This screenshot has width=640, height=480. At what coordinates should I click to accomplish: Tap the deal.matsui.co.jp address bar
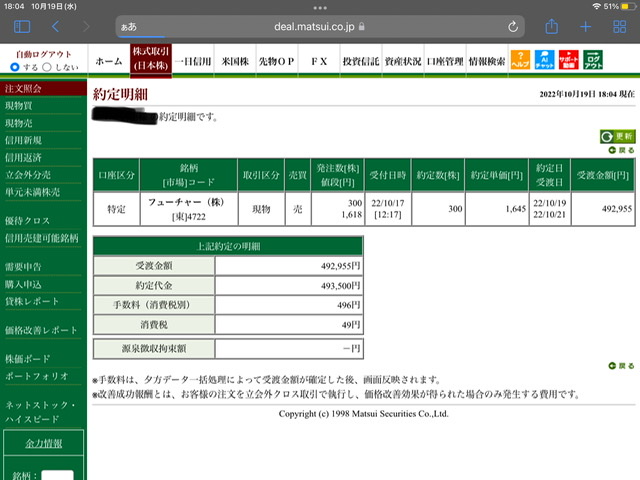click(x=320, y=27)
